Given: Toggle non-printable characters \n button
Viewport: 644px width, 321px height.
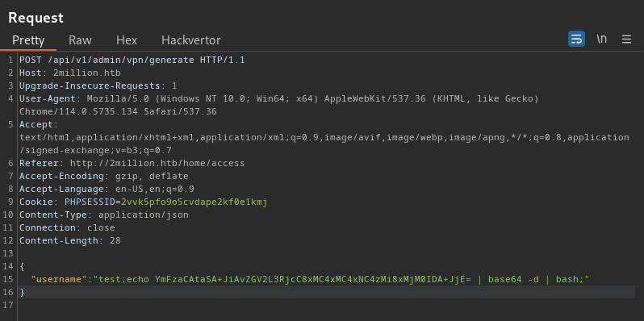Looking at the screenshot, I should [602, 39].
